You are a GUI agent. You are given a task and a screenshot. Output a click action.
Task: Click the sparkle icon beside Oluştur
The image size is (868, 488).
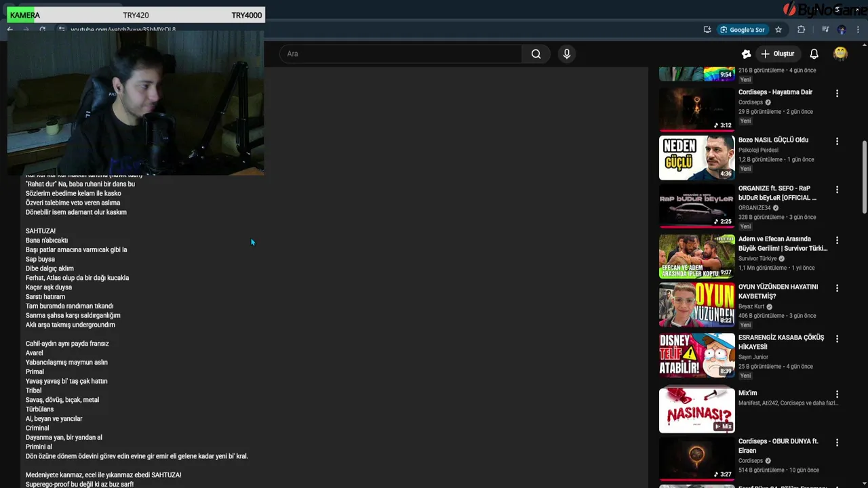746,54
